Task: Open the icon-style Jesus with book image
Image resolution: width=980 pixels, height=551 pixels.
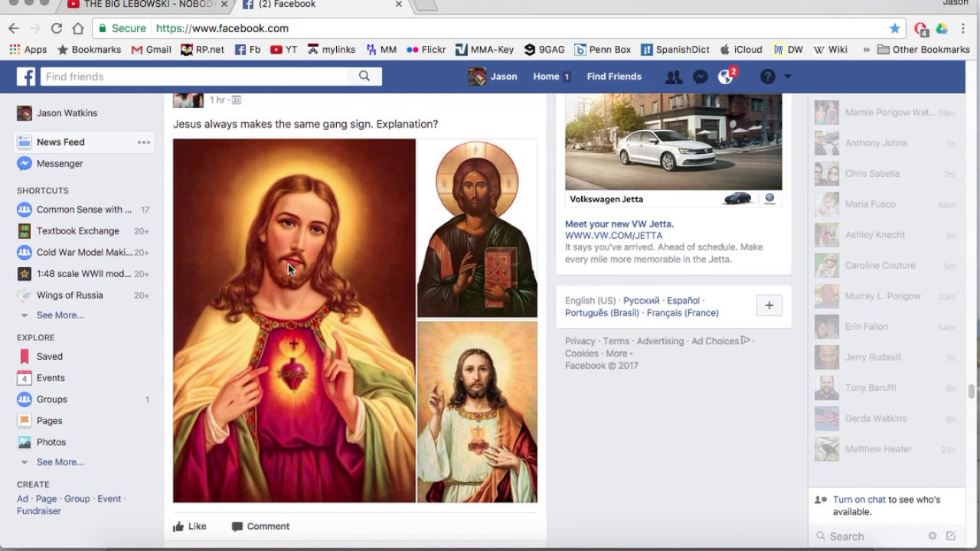Action: tap(477, 228)
